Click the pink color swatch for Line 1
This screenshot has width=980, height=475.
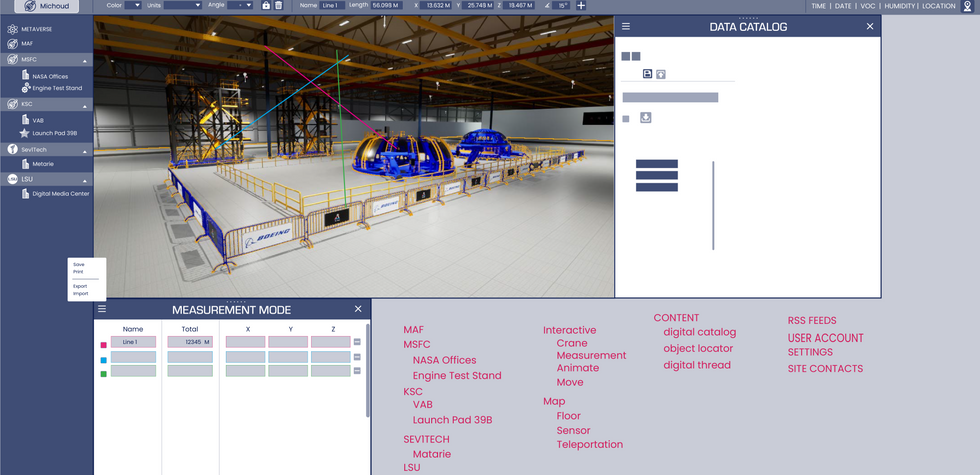point(104,345)
